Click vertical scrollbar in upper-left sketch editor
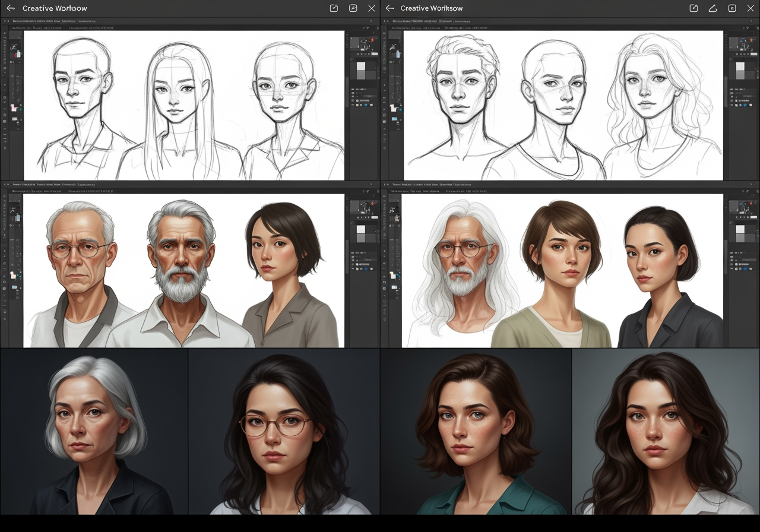Image resolution: width=760 pixels, height=532 pixels. [x=347, y=92]
